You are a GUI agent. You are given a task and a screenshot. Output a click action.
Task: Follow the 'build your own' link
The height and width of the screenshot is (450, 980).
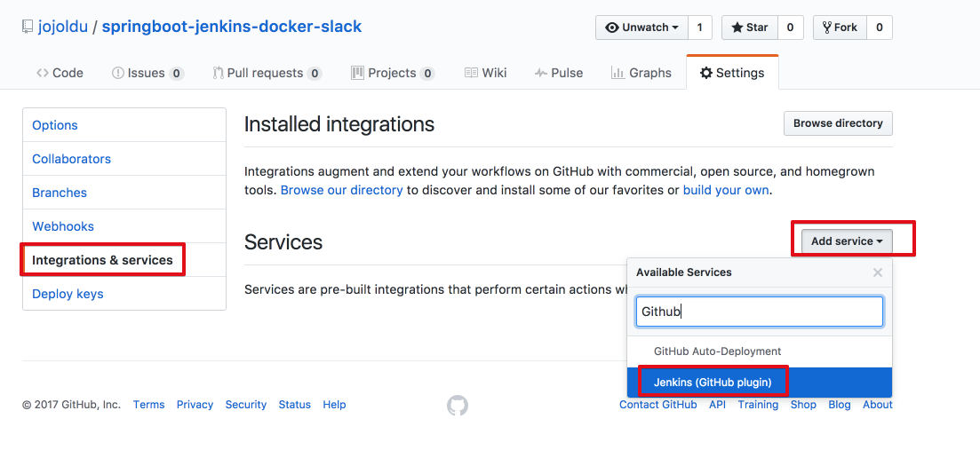point(726,190)
